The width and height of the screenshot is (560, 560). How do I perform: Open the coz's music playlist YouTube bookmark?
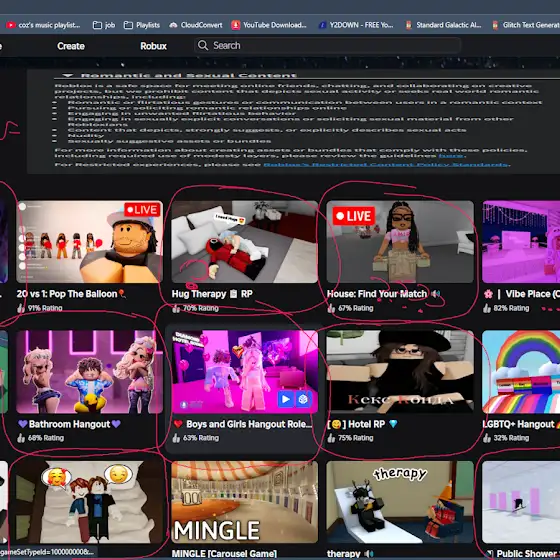[x=43, y=25]
